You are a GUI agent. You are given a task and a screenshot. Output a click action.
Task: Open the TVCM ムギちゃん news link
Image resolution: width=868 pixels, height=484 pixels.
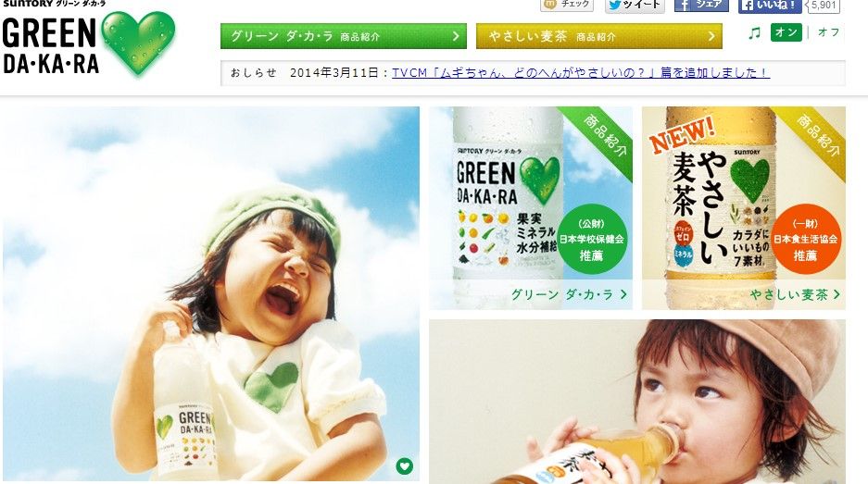click(x=581, y=72)
